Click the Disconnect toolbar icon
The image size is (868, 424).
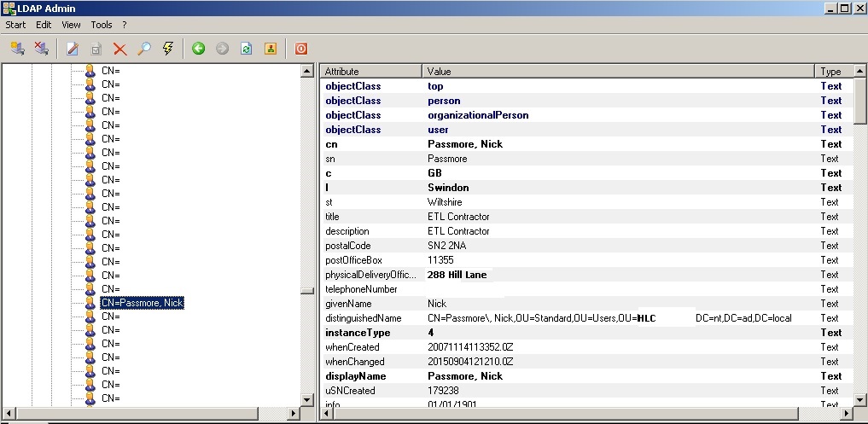click(x=42, y=48)
